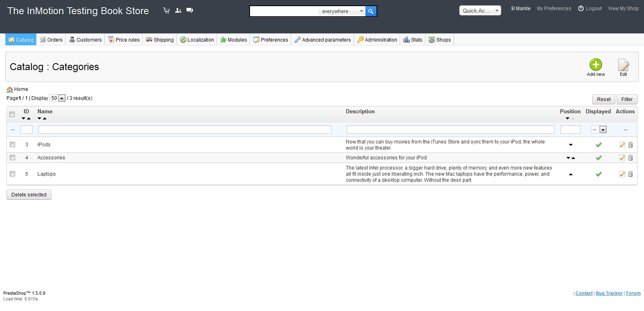Delete the Accessories category
Viewport: 644px width, 311px height.
(x=631, y=158)
